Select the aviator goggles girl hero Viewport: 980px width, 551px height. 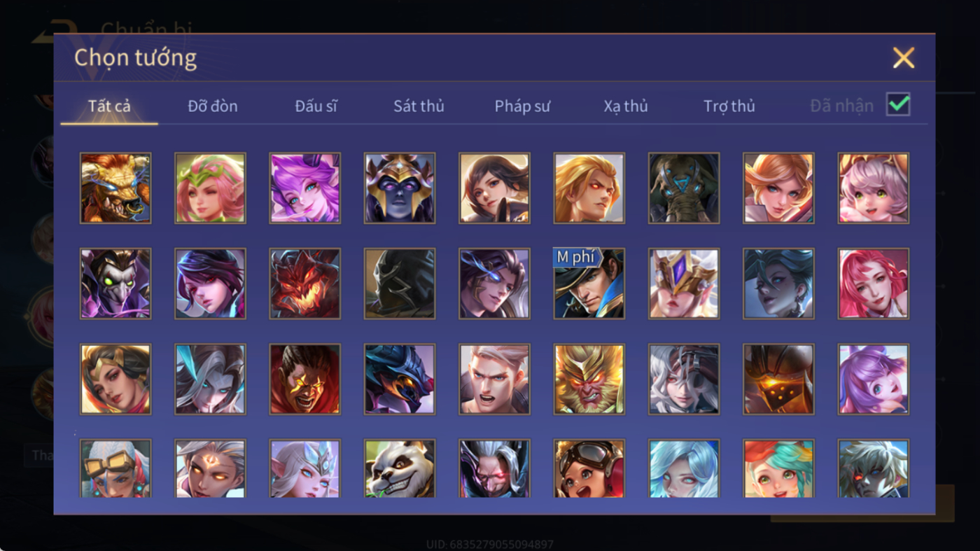click(589, 468)
